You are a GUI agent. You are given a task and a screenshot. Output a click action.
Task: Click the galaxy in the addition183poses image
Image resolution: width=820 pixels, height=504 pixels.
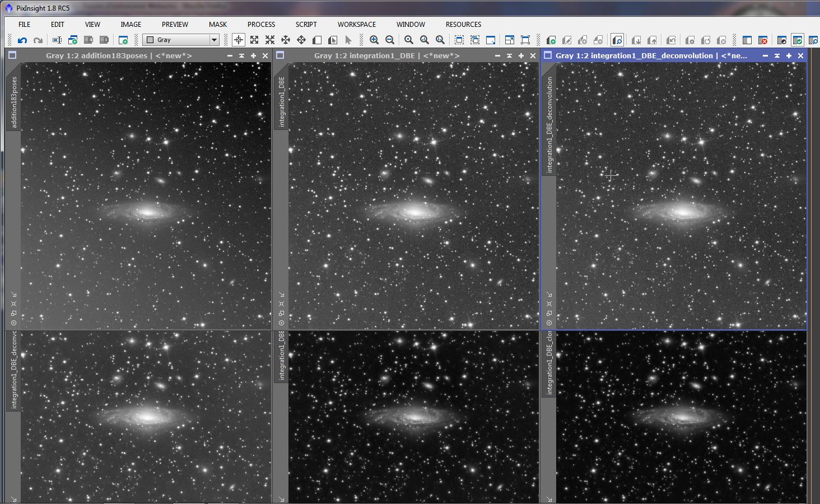pos(146,212)
